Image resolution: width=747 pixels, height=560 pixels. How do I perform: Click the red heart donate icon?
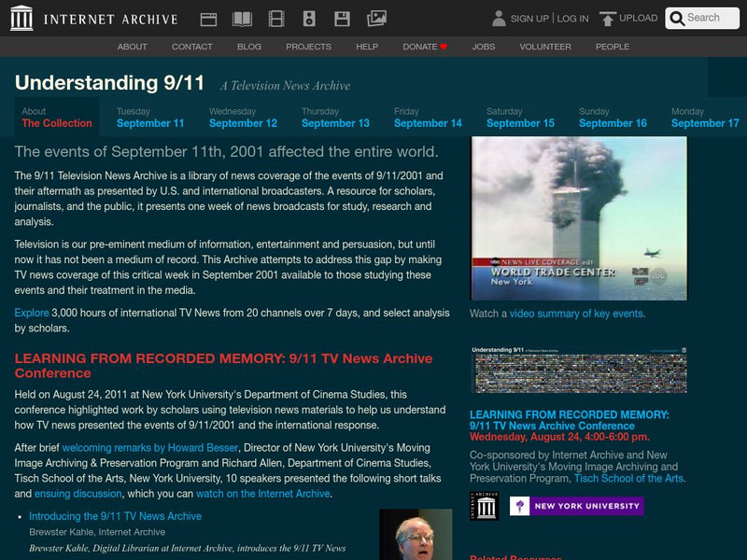pyautogui.click(x=444, y=47)
